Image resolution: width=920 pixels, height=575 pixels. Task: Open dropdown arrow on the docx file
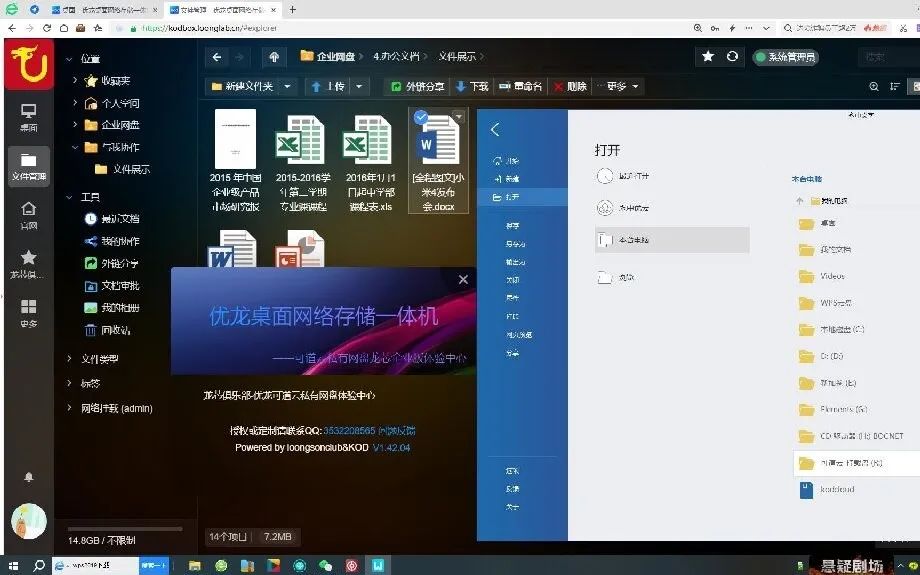[x=459, y=117]
